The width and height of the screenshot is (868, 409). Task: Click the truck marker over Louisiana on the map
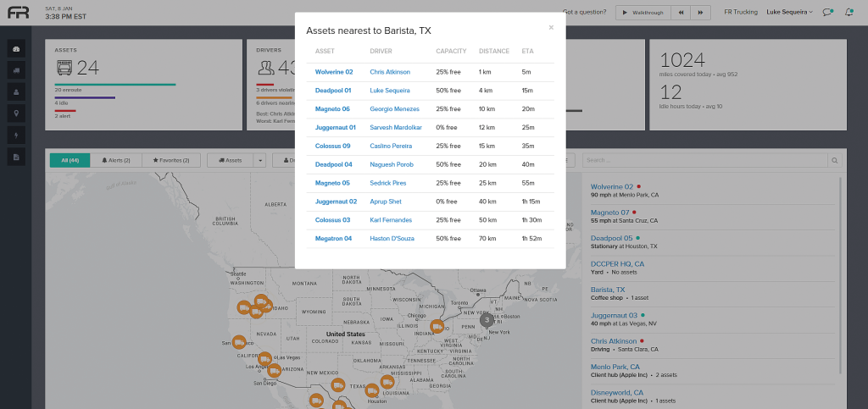387,382
